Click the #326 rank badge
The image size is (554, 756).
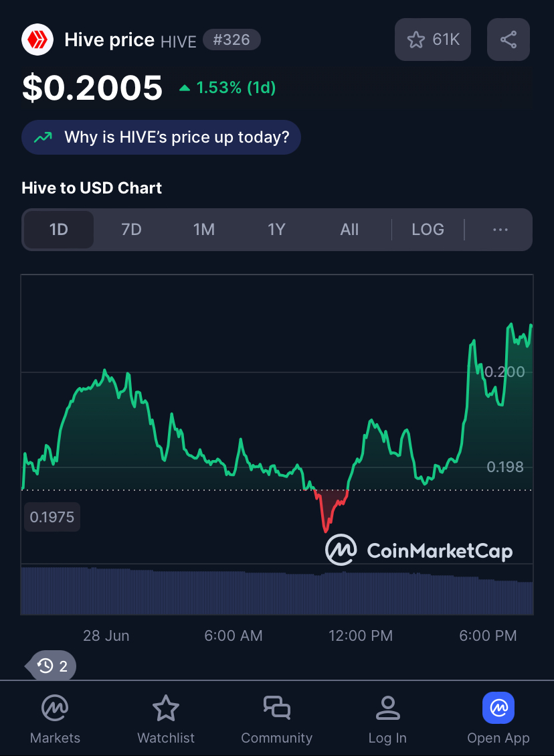coord(232,40)
